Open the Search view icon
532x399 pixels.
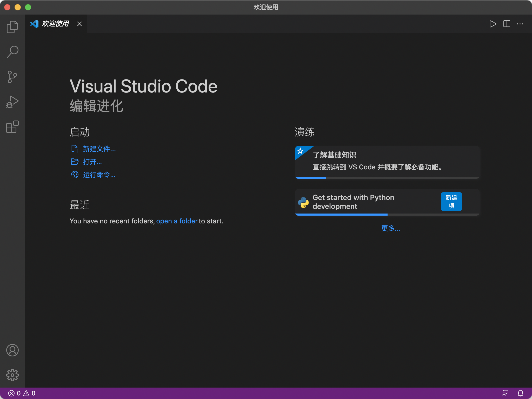(12, 52)
